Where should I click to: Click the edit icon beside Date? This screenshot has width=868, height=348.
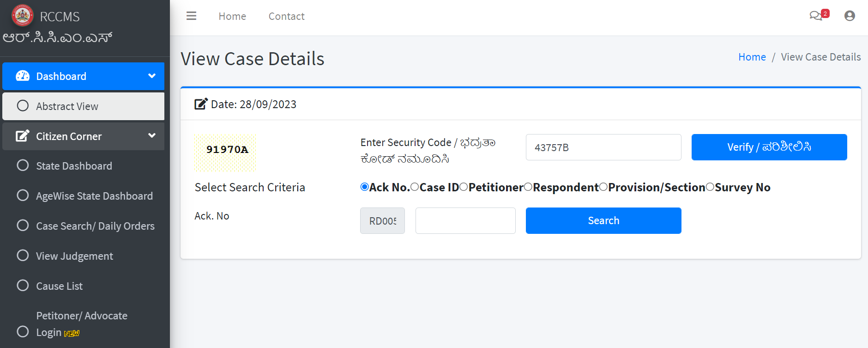pyautogui.click(x=201, y=104)
